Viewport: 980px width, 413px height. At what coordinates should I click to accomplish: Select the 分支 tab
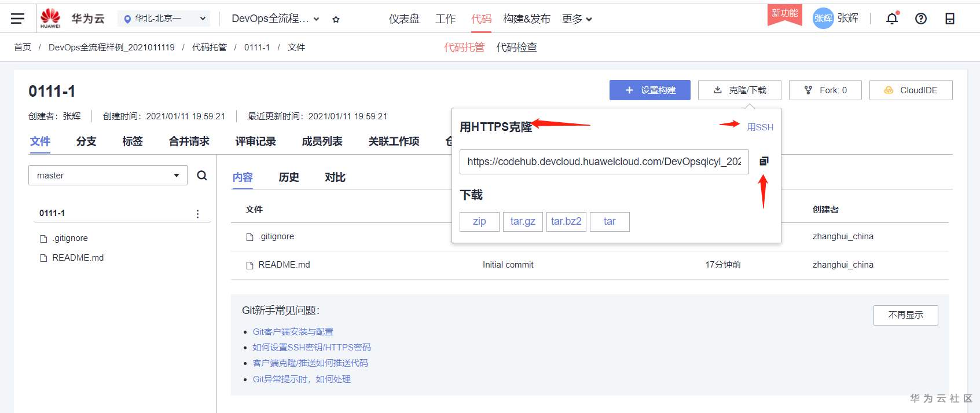tap(86, 141)
